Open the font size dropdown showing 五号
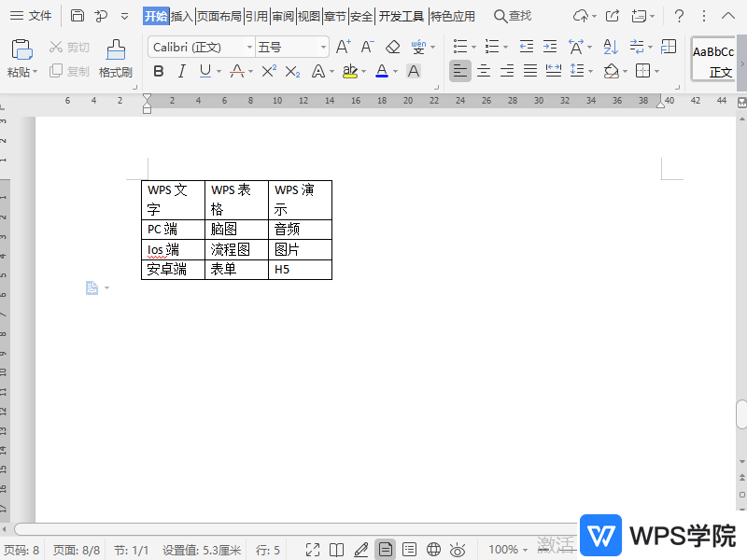 tap(322, 47)
